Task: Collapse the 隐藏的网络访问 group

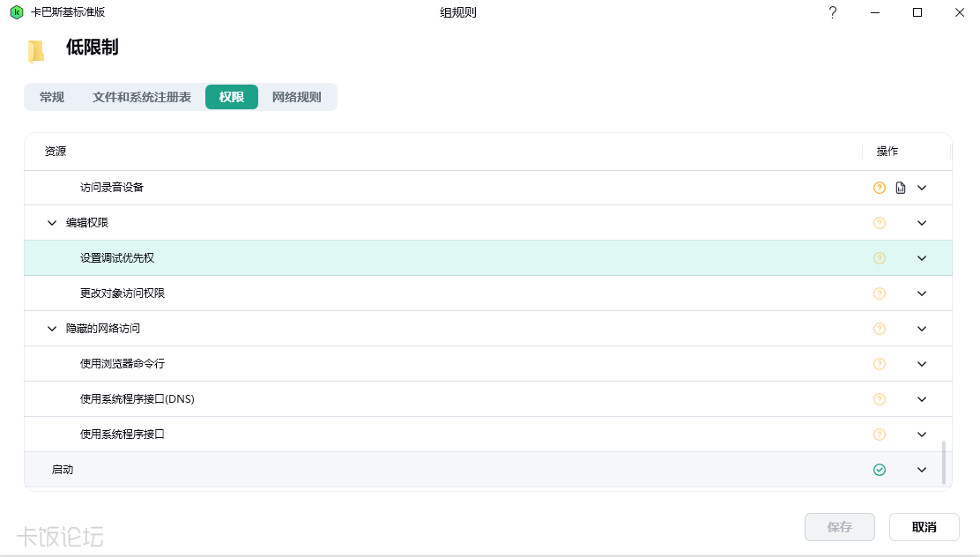Action: pos(52,328)
